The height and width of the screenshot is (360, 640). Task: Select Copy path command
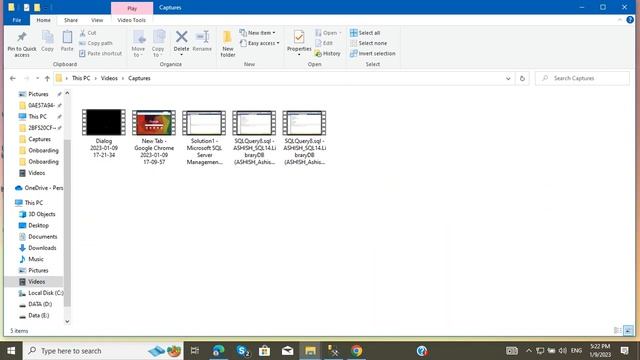point(96,43)
